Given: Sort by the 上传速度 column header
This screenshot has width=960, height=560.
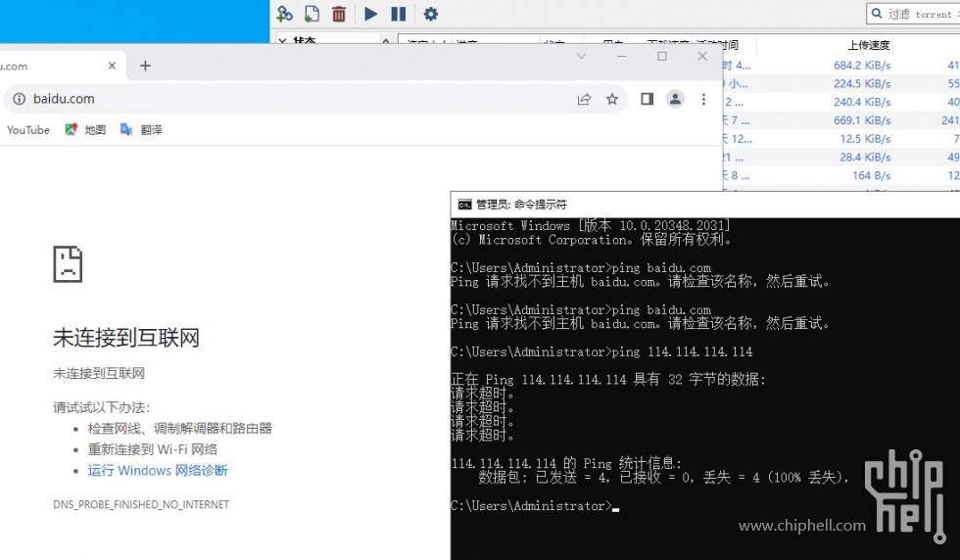Looking at the screenshot, I should (x=869, y=45).
